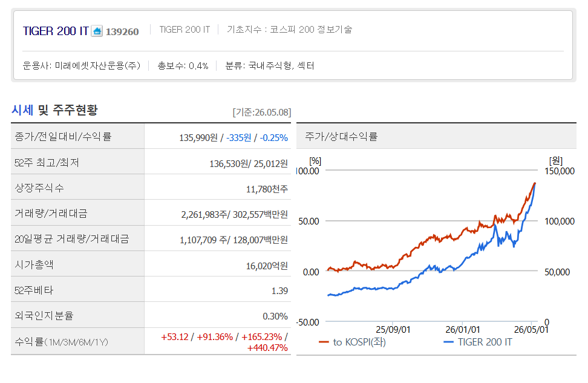The image size is (588, 383).
Task: Click the +91.36% three-month return
Action: tap(215, 337)
